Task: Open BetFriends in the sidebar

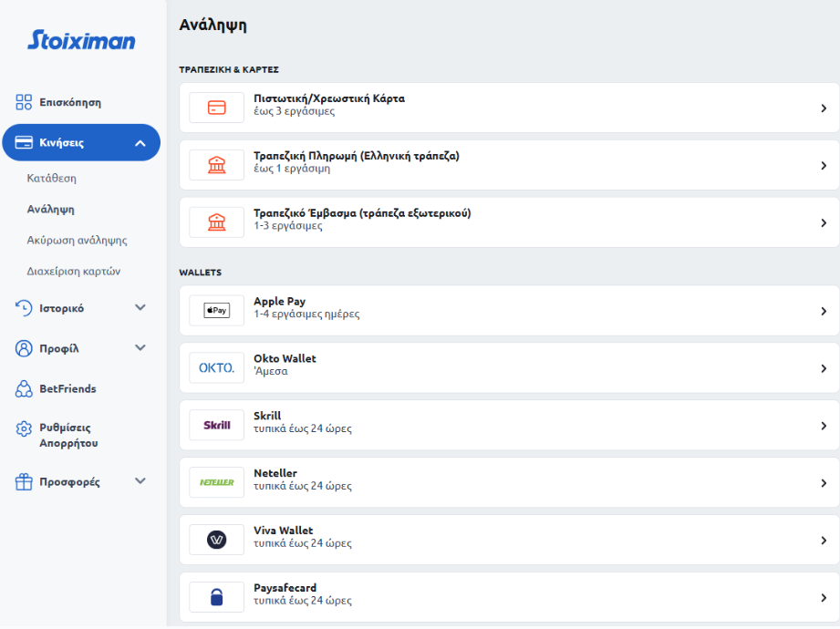Action: (67, 388)
